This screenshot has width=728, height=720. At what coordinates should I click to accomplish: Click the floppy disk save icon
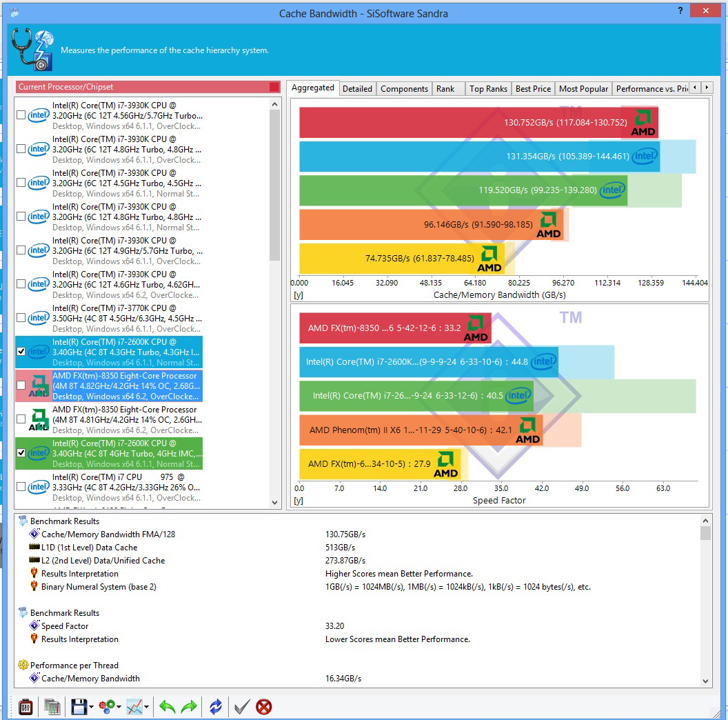79,707
